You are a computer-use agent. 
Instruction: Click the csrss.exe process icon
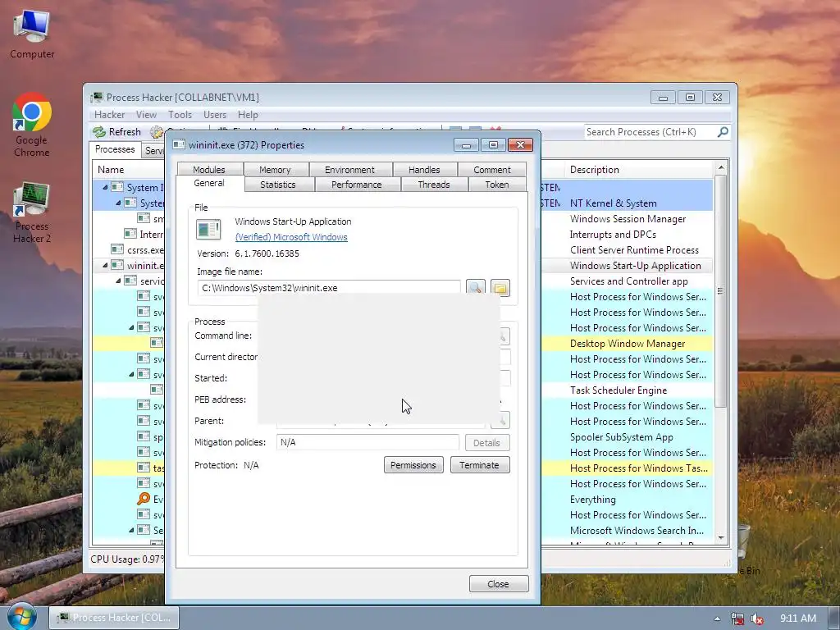coord(117,249)
